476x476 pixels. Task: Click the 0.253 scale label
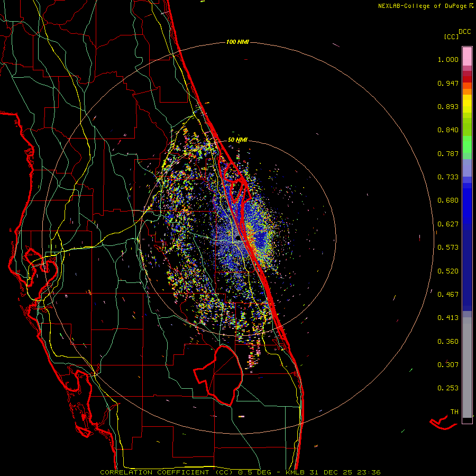448,388
